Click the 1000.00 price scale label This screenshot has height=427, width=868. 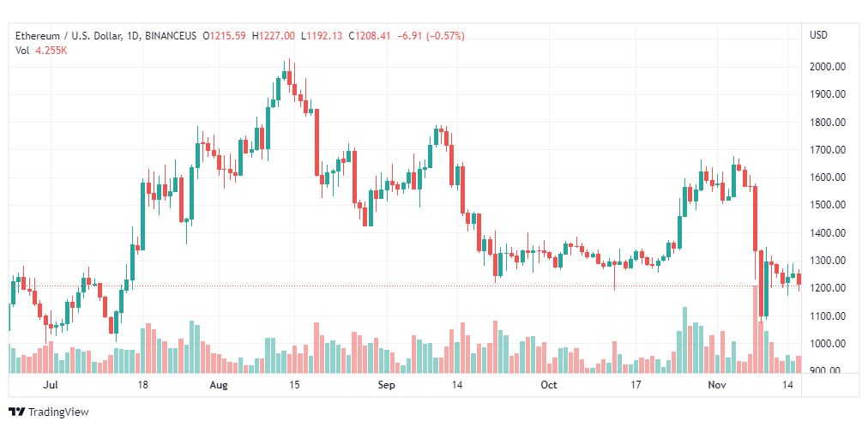[x=829, y=344]
